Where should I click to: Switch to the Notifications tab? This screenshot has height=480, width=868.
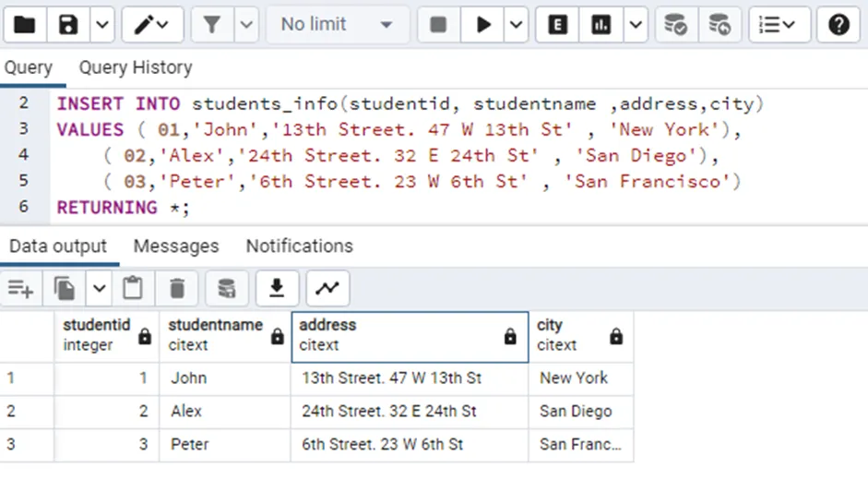[x=299, y=246]
